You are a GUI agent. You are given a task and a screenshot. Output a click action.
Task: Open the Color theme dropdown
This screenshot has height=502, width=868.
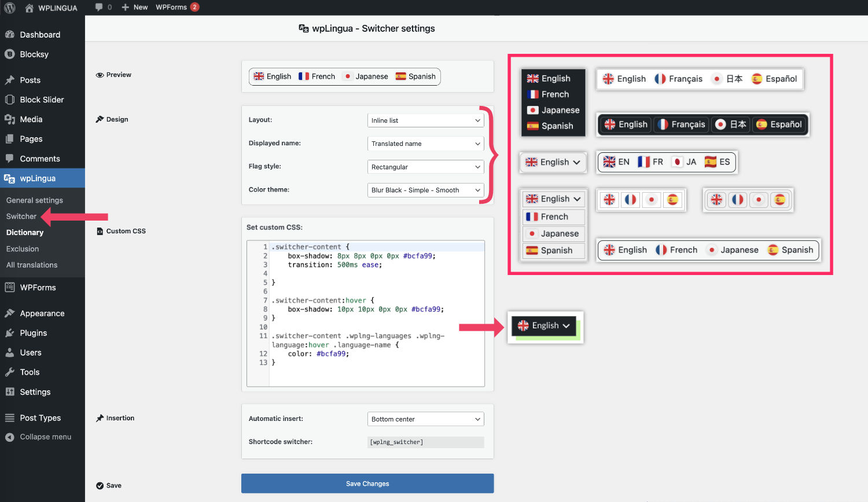pyautogui.click(x=426, y=190)
